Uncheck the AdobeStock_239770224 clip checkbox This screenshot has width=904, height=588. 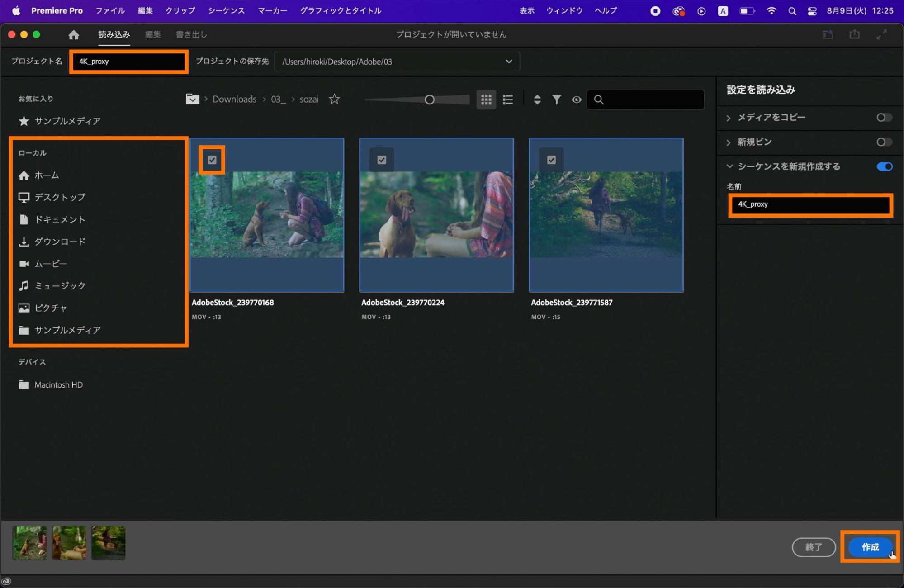point(382,160)
